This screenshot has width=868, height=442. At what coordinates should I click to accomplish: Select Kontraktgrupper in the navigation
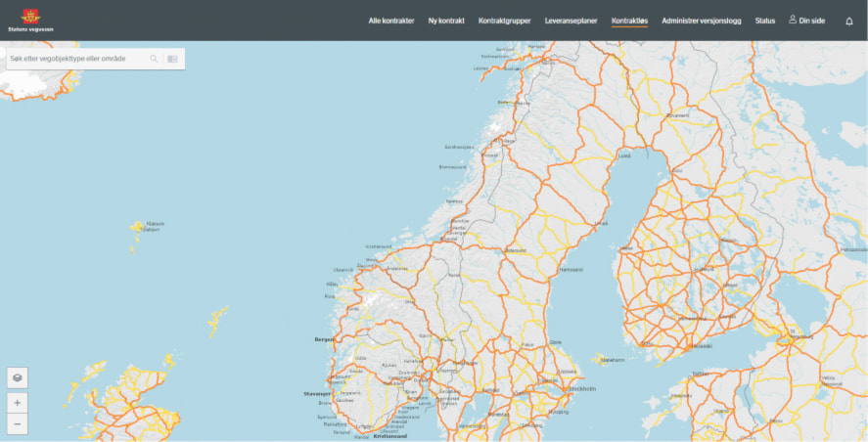[505, 21]
